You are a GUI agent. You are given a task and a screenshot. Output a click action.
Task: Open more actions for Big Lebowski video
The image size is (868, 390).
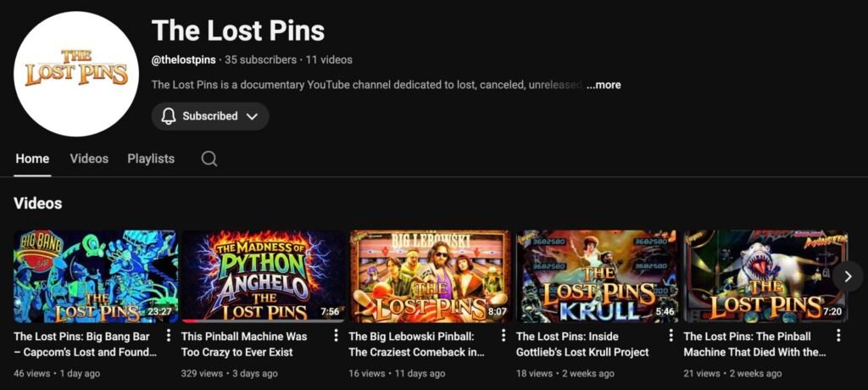tap(504, 336)
